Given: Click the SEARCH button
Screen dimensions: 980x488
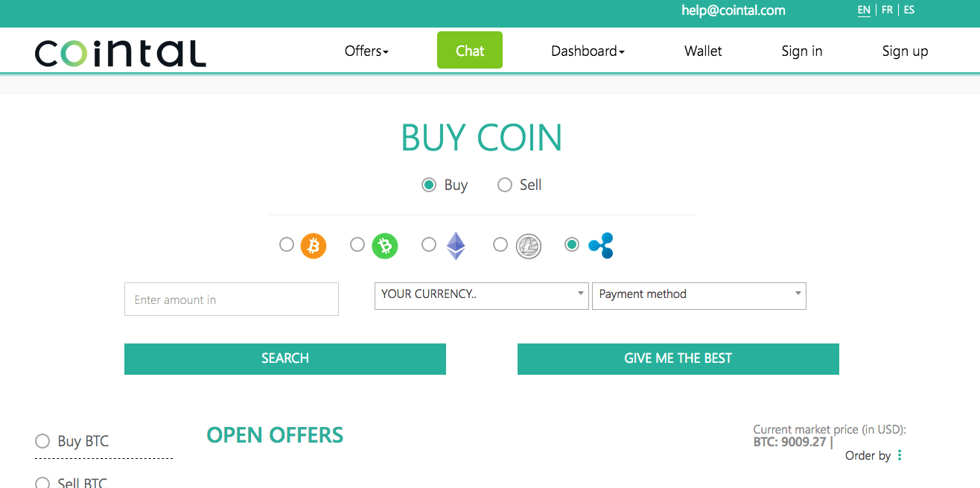Looking at the screenshot, I should click(x=285, y=358).
